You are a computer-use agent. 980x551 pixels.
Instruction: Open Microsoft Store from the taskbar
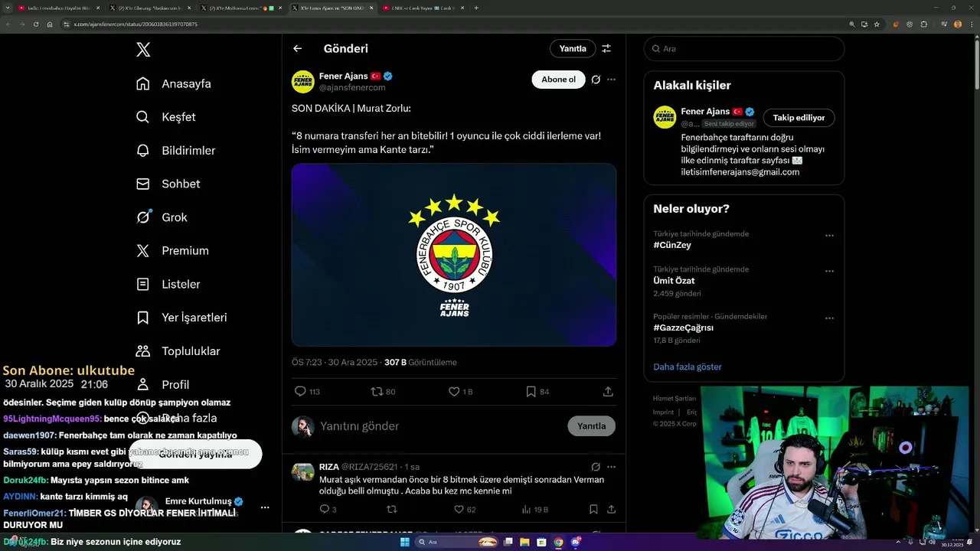541,542
